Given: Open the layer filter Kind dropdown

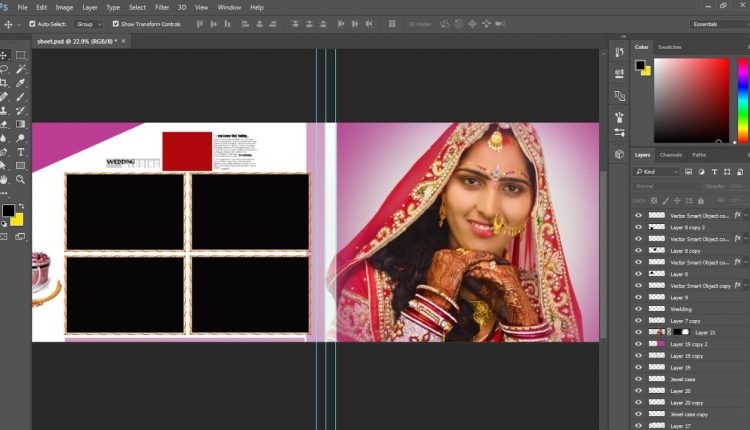Looking at the screenshot, I should tap(657, 172).
